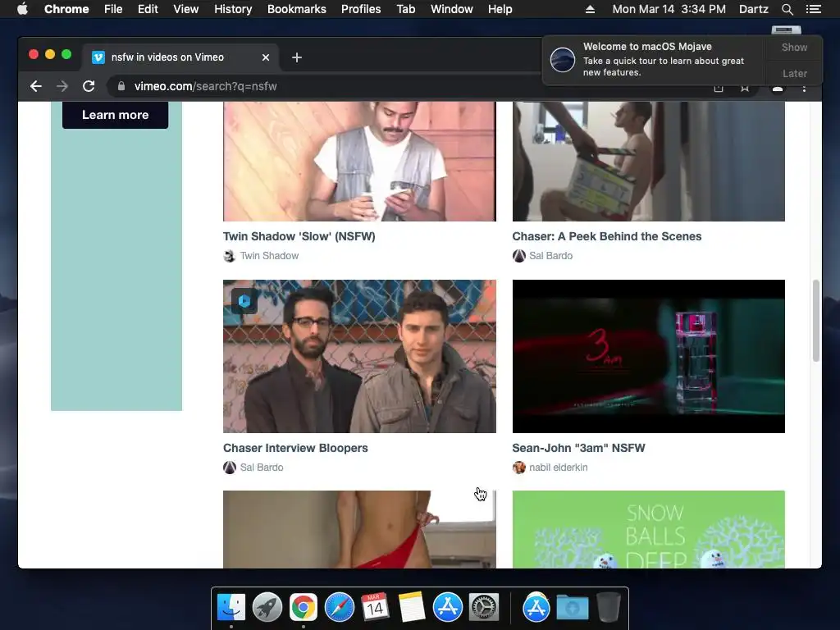Dismiss the notification with Later
The width and height of the screenshot is (840, 630).
(794, 73)
